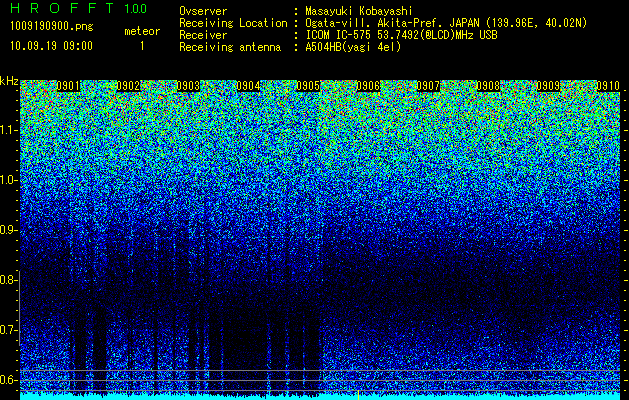Screen dimensions: 629x400
Task: Select receiver ICOM IC-575 53.7492 MHz text
Action: point(401,35)
